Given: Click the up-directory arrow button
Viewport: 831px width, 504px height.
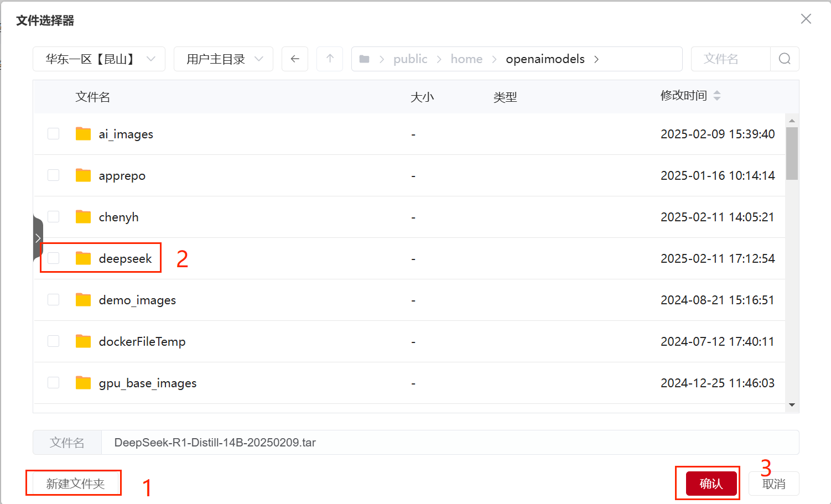Looking at the screenshot, I should click(x=330, y=59).
